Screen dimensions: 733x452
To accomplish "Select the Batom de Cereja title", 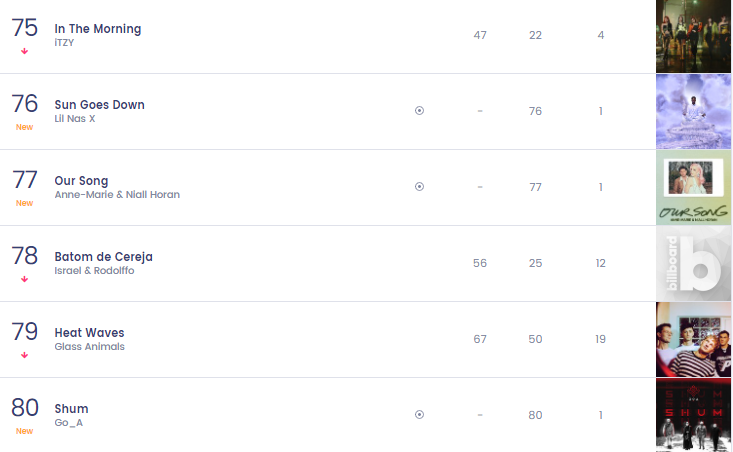I will click(103, 257).
